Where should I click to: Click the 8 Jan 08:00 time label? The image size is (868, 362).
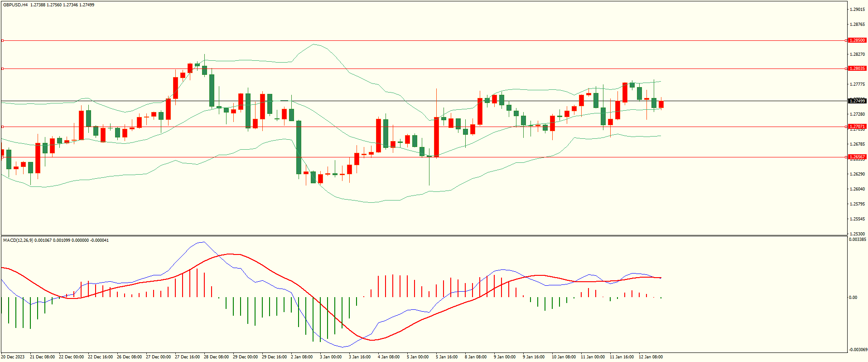pyautogui.click(x=476, y=357)
